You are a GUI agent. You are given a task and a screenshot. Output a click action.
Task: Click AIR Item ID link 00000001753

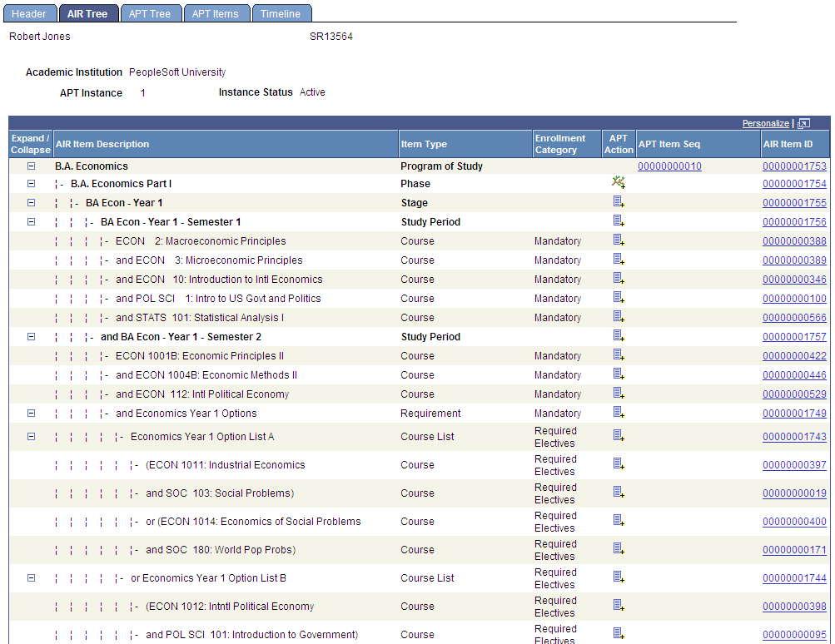793,166
